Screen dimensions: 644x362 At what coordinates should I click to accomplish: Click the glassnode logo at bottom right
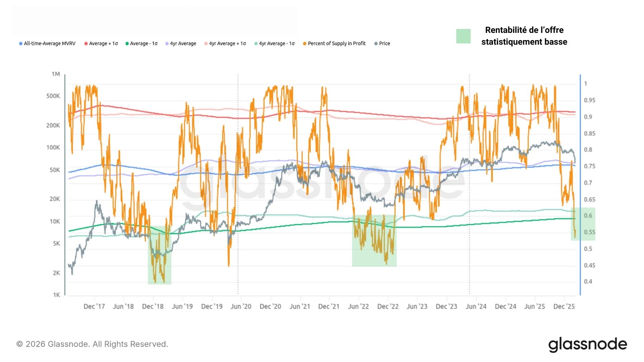(x=588, y=344)
